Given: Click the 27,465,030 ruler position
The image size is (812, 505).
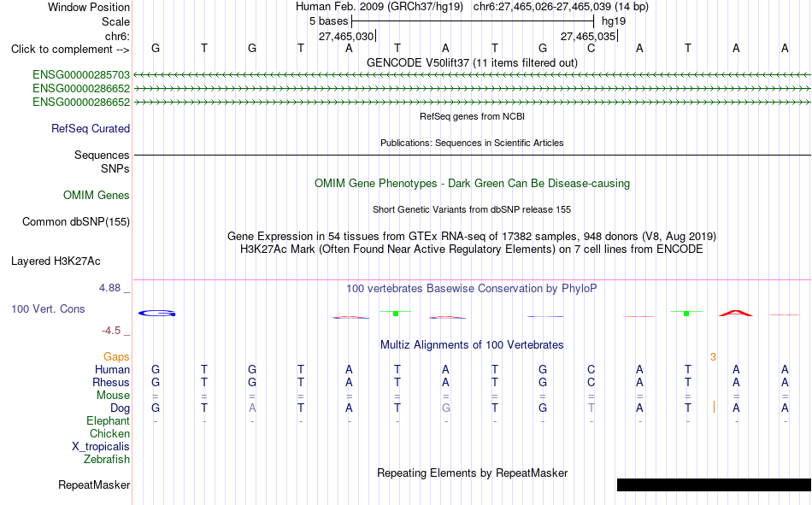Looking at the screenshot, I should tap(346, 36).
